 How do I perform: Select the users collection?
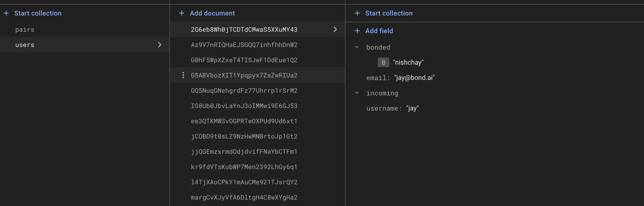(x=25, y=45)
